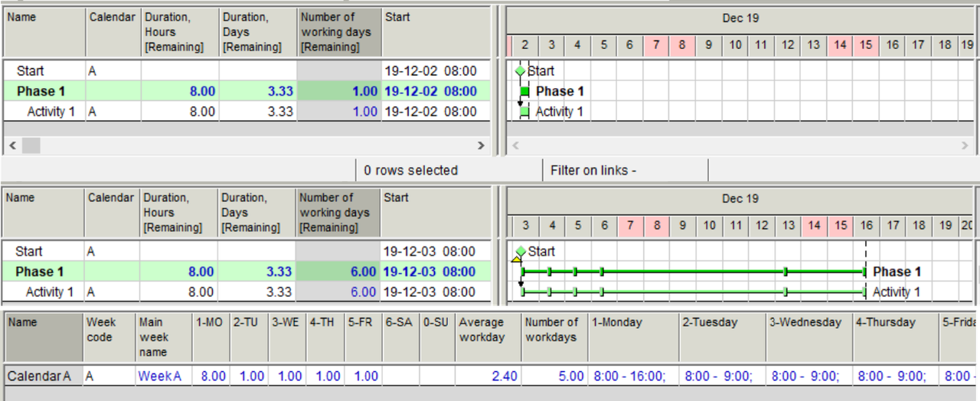Select the '0-SU' column header
The height and width of the screenshot is (401, 980).
[x=437, y=337]
